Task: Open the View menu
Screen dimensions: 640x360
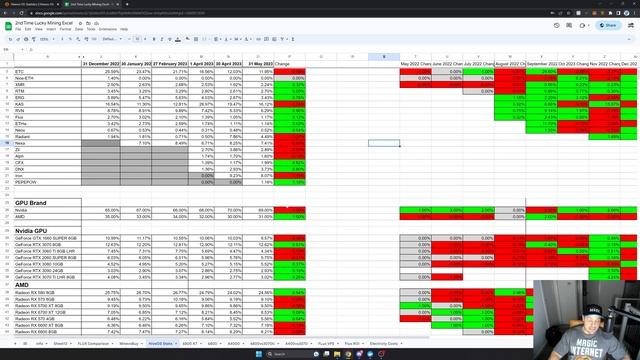Action: (x=39, y=29)
